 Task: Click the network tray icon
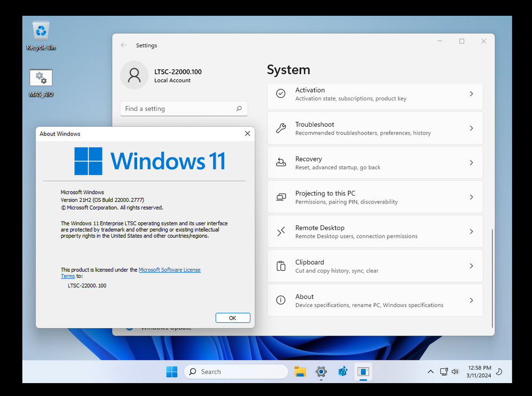[x=444, y=372]
